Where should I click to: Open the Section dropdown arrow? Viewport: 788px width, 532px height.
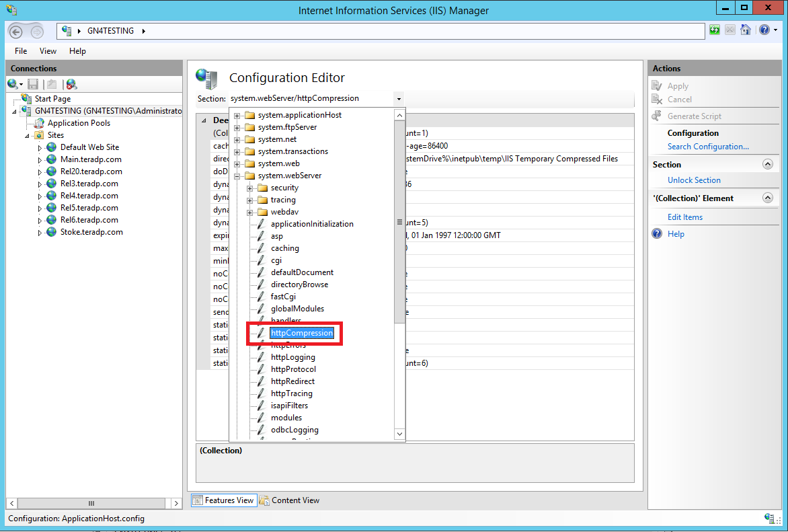point(399,99)
